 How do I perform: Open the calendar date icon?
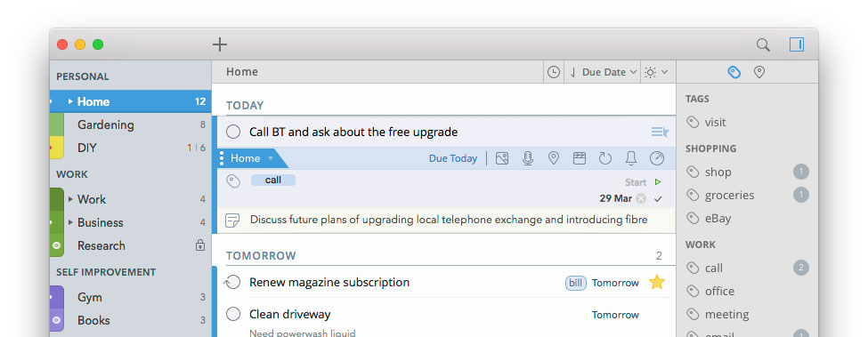coord(579,158)
